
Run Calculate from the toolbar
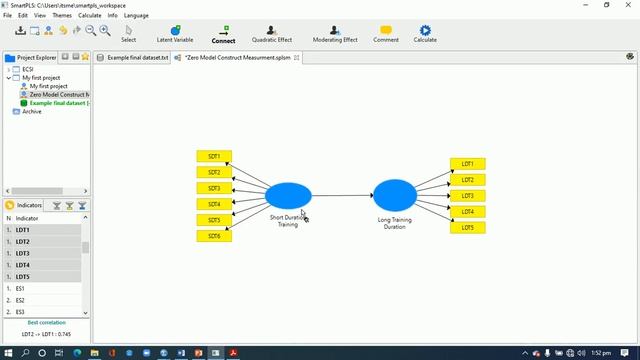pyautogui.click(x=425, y=34)
